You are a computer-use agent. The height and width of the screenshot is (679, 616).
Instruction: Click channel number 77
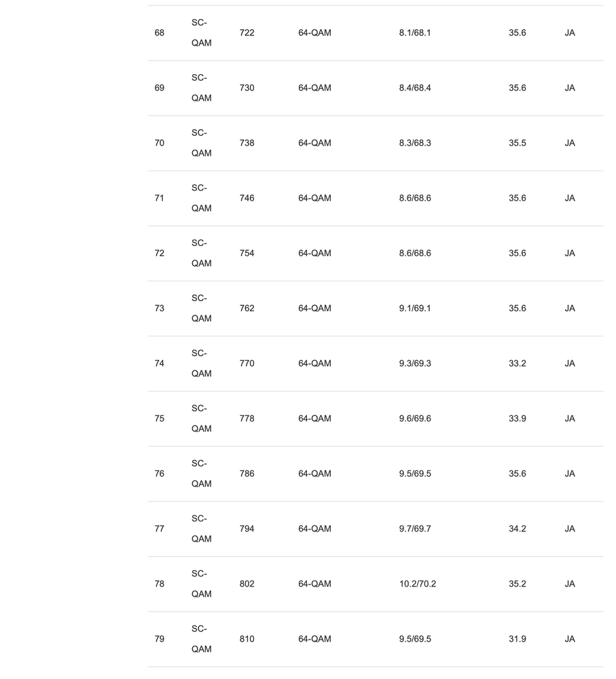coord(159,529)
